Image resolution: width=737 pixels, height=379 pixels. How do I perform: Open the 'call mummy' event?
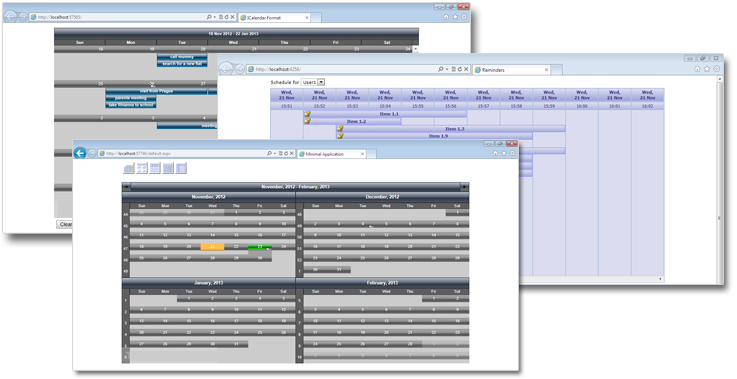point(182,57)
